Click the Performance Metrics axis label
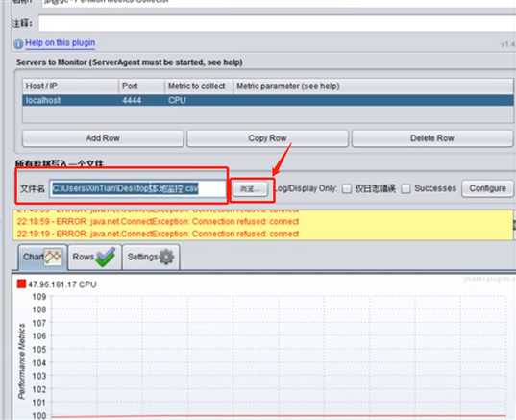The width and height of the screenshot is (516, 420). [22, 361]
